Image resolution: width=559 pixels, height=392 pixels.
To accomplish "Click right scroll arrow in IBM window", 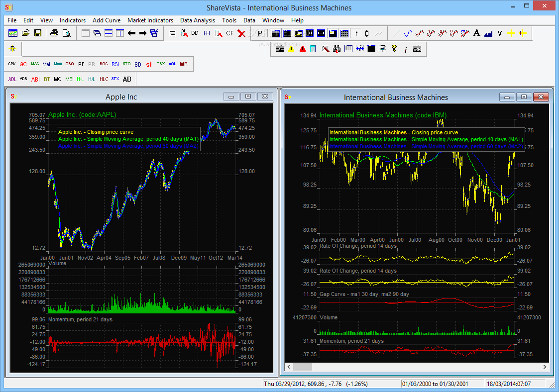I will click(x=545, y=367).
